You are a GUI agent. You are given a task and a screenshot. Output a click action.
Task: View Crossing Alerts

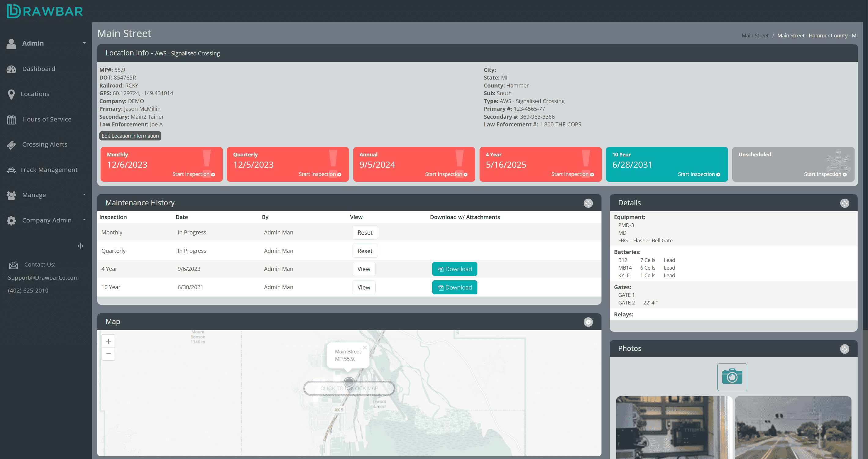click(45, 144)
